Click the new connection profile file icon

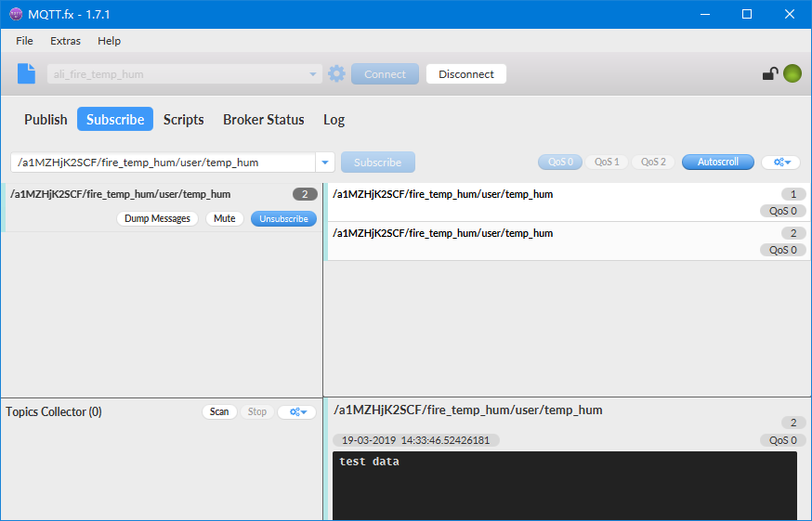[26, 73]
